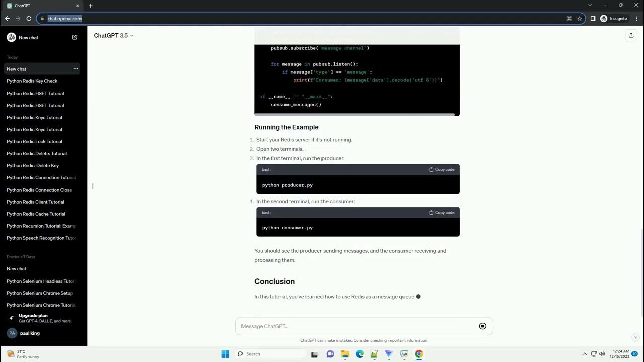
Task: Open the three-dot options for current chat
Action: point(76,69)
